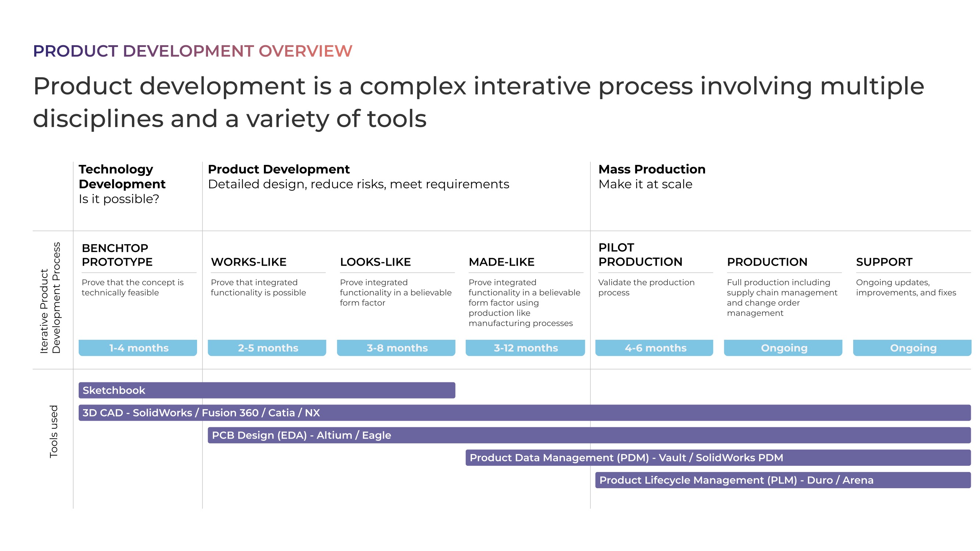Click the Technology Development phase title
This screenshot has height=551, width=980.
(x=122, y=176)
